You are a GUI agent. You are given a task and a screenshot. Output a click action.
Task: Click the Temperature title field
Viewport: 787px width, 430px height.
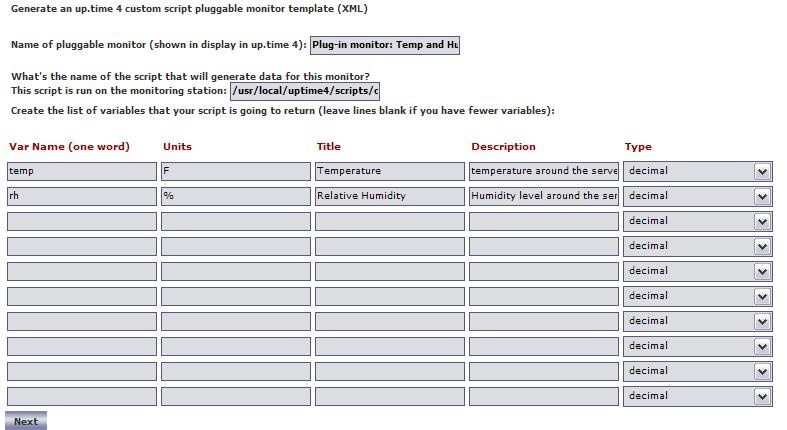[389, 171]
